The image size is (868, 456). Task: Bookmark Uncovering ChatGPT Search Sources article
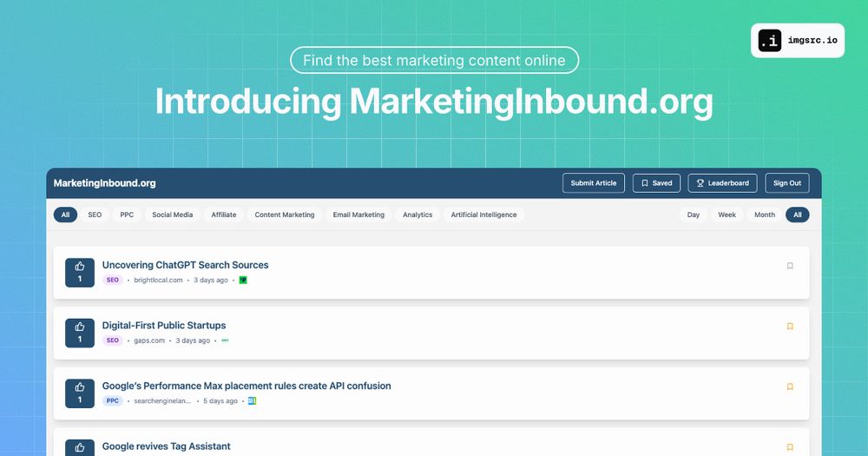pos(790,266)
